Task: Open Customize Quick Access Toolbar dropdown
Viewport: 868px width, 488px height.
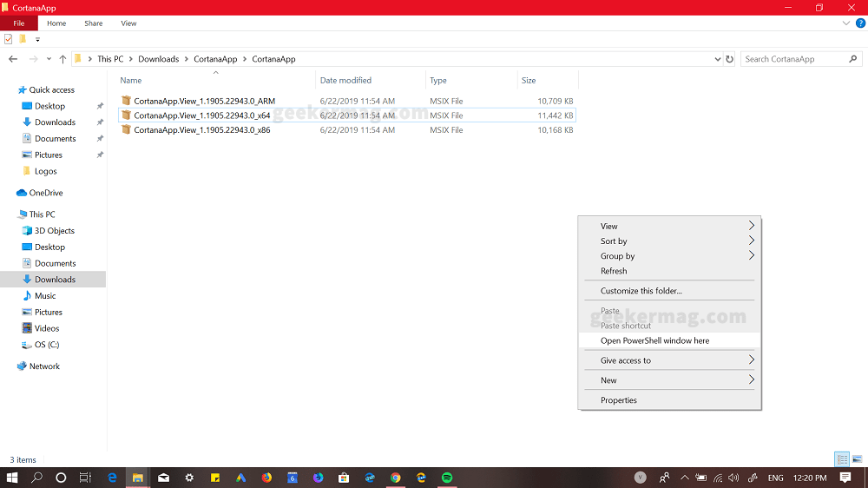Action: point(37,39)
